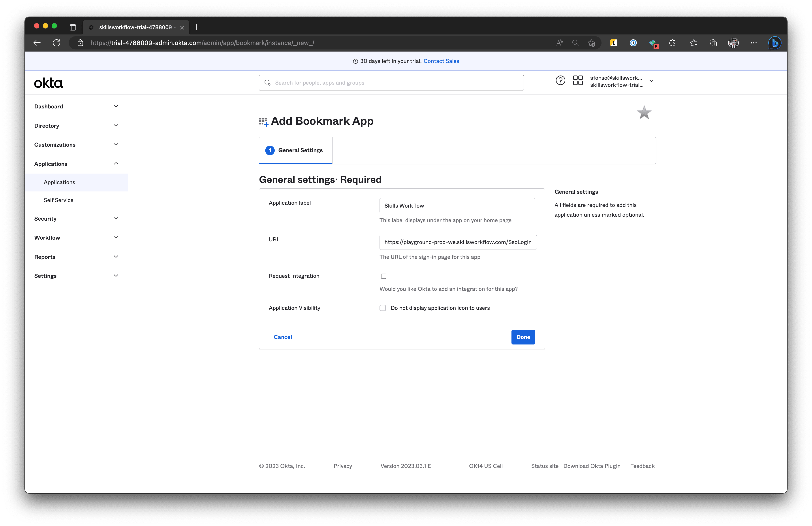Open the tab actions menu icon
Image resolution: width=812 pixels, height=526 pixels.
point(73,27)
